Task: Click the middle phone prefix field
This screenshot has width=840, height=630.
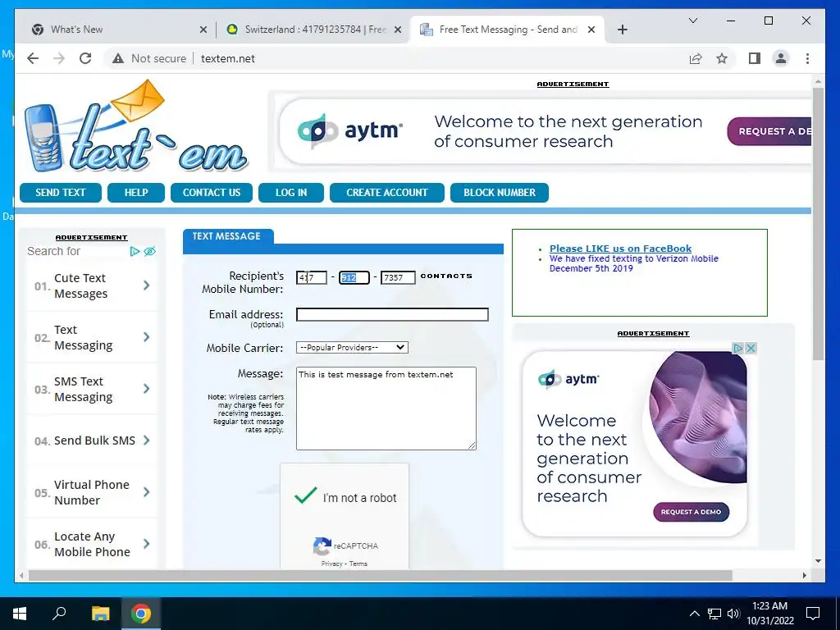Action: tap(354, 277)
